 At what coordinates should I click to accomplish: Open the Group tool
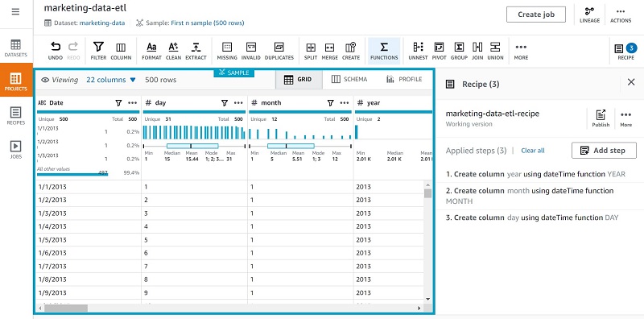coord(459,51)
